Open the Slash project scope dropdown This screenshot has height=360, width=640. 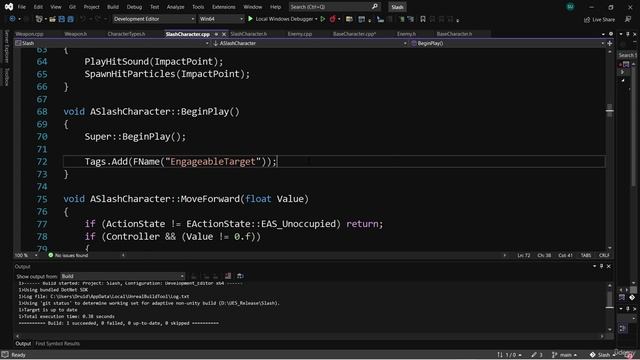[112, 43]
